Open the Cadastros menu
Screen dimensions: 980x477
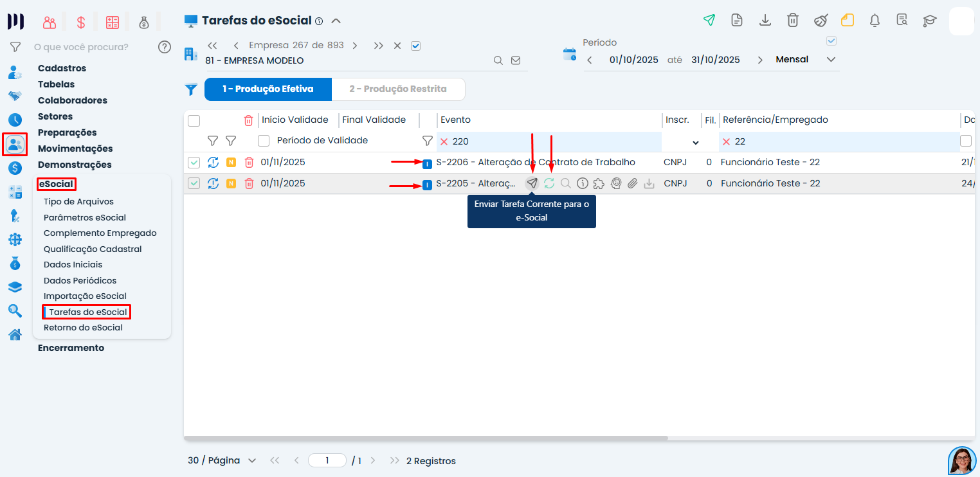coord(62,68)
